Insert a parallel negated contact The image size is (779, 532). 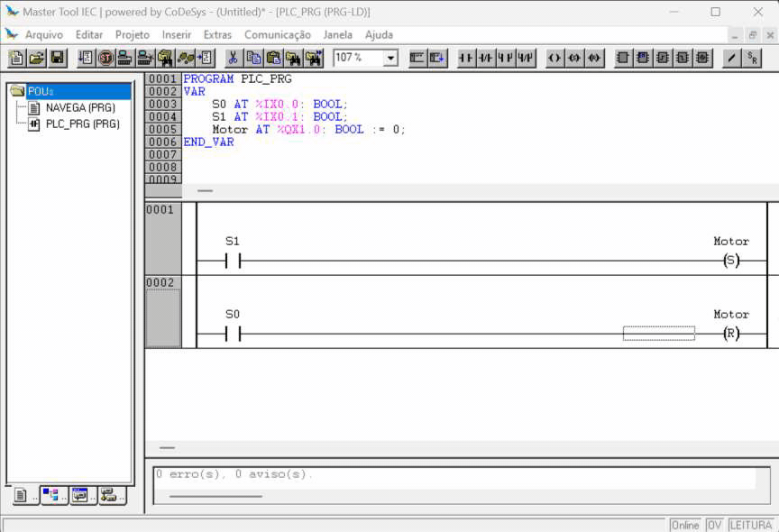tap(526, 58)
